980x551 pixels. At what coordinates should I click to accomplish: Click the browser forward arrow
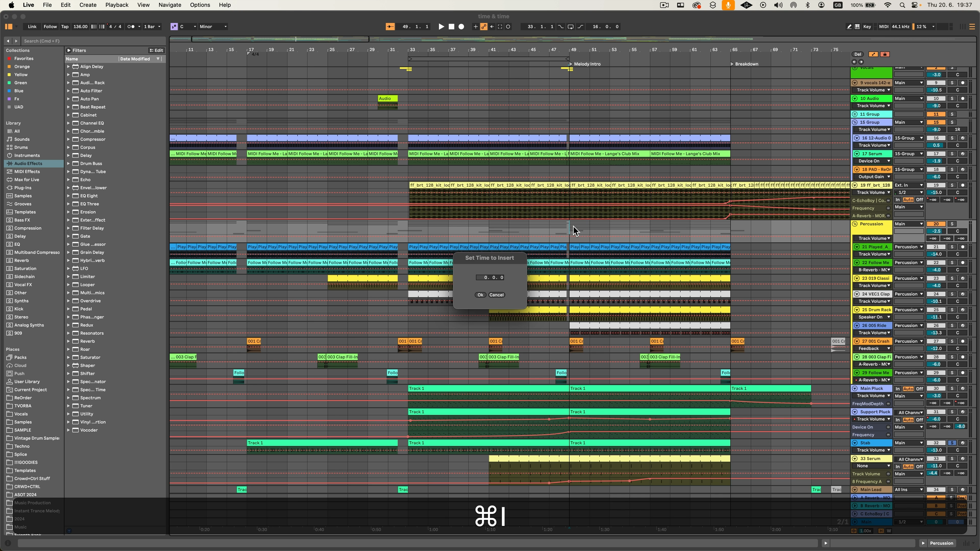click(16, 41)
